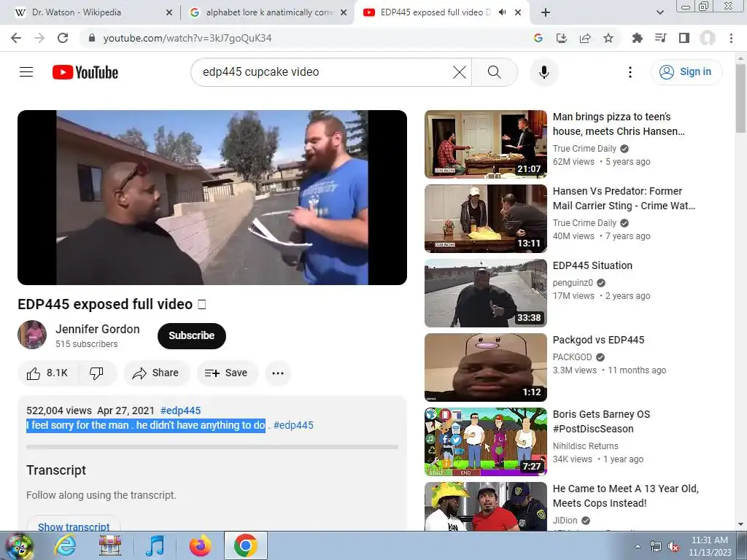Open Jennifer Gordon channel name link

point(98,329)
